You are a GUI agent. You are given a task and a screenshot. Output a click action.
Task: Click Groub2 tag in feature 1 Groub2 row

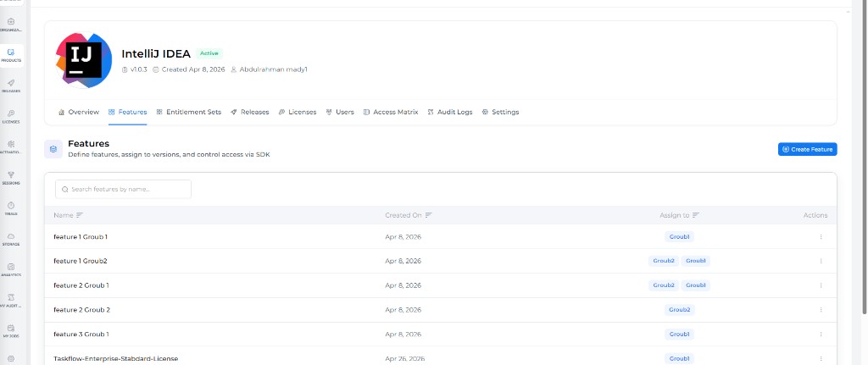tap(663, 261)
